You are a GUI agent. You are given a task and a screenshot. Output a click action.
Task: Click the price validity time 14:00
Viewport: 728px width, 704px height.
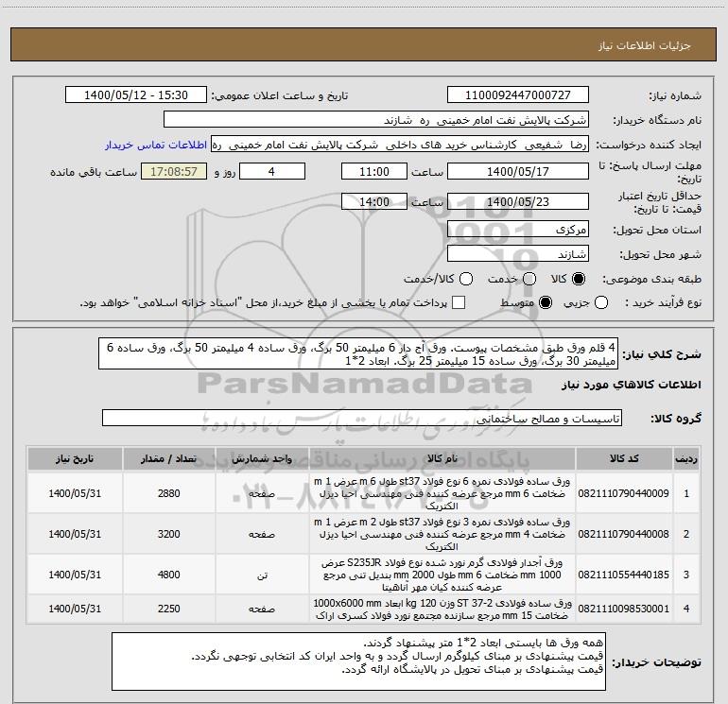[374, 201]
